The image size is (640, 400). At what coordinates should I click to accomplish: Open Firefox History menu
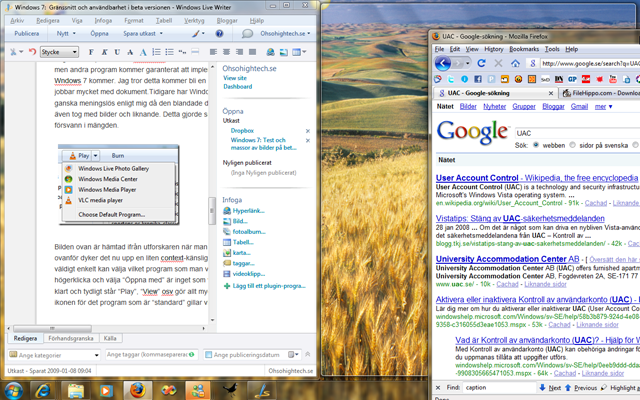(494, 49)
